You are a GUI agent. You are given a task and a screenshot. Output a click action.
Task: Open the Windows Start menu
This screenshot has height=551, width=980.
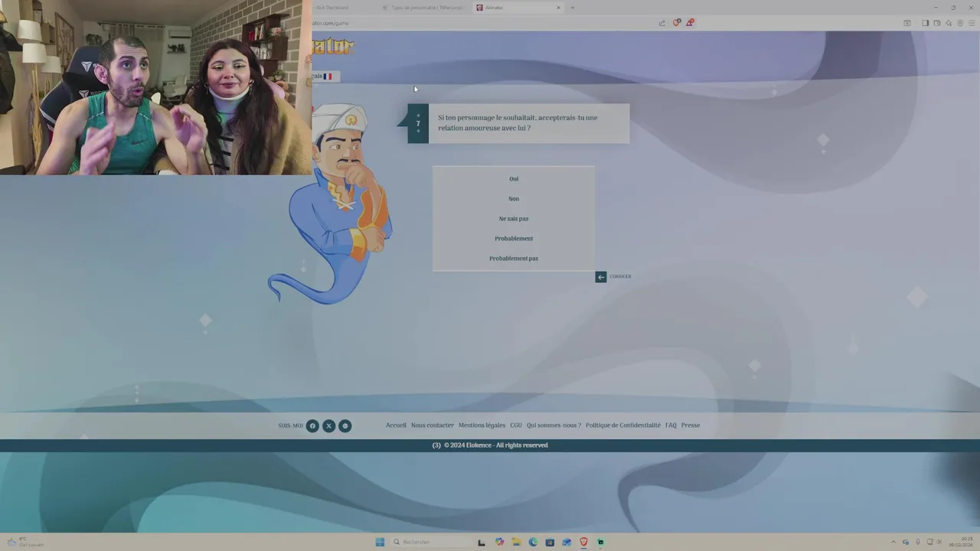(x=380, y=542)
